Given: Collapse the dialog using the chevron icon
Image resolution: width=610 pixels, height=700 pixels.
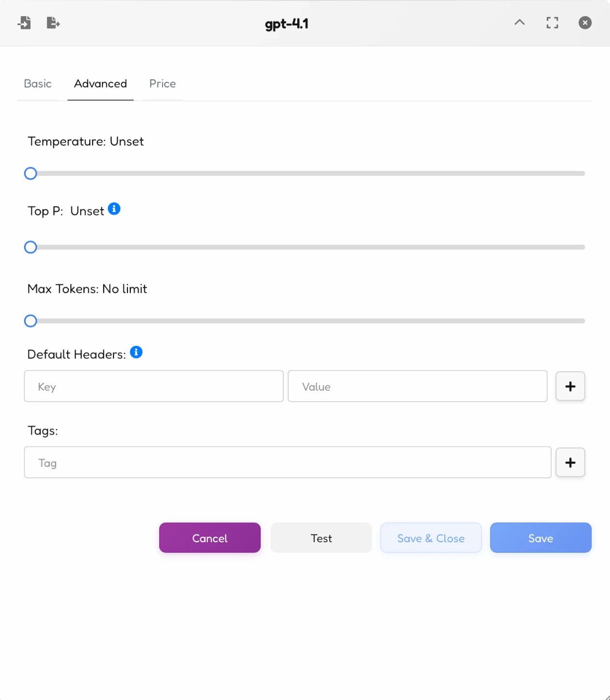Looking at the screenshot, I should 519,22.
